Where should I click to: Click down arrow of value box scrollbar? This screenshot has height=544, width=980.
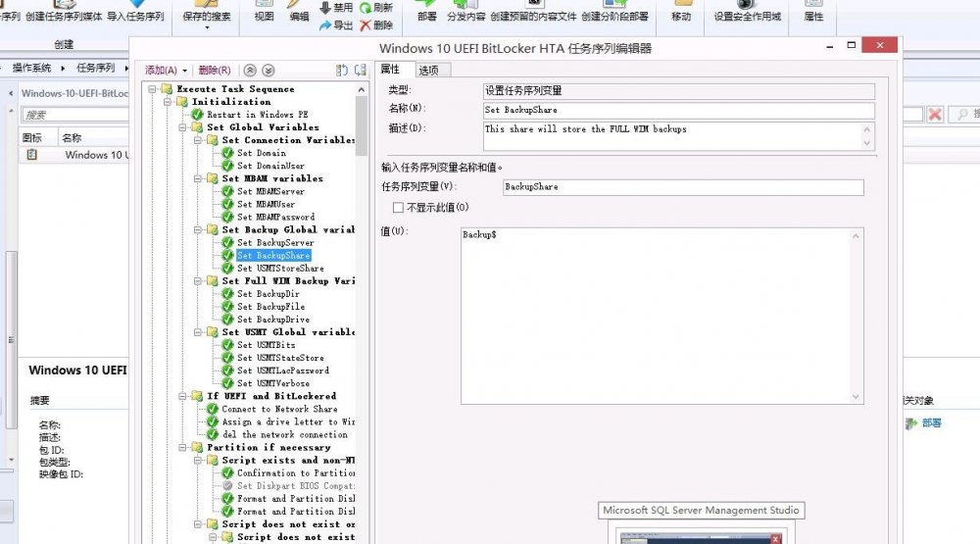pyautogui.click(x=856, y=396)
